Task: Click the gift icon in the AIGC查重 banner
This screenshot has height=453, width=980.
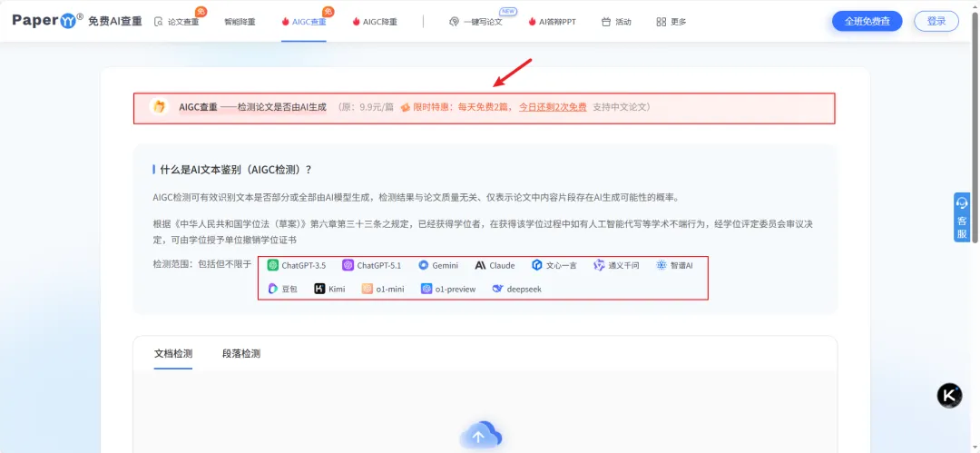Action: pos(160,107)
